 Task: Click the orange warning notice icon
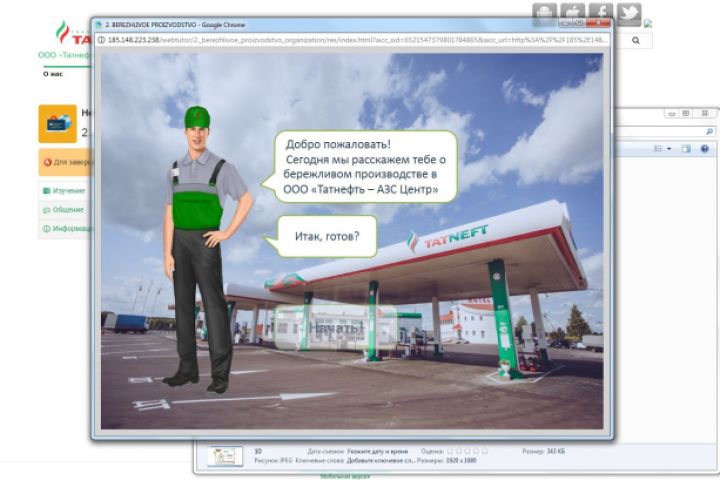click(x=47, y=162)
